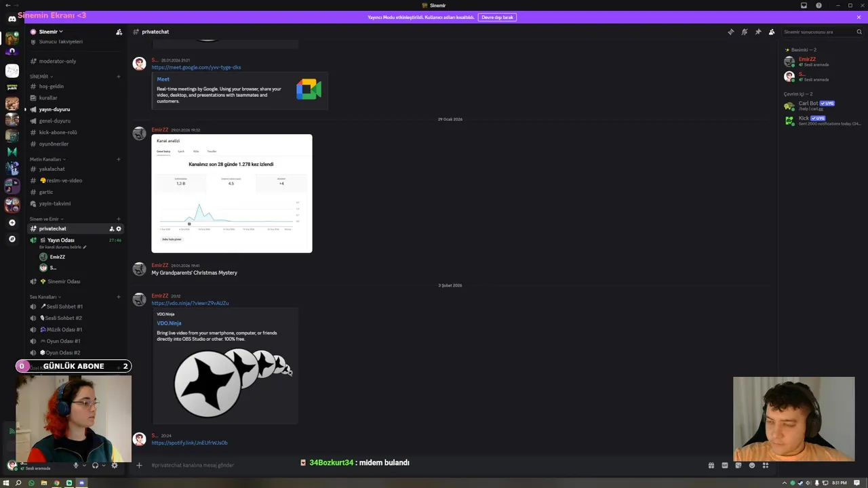Click invite icon on privatechat channel
Viewport: 868px width, 488px height.
point(112,228)
